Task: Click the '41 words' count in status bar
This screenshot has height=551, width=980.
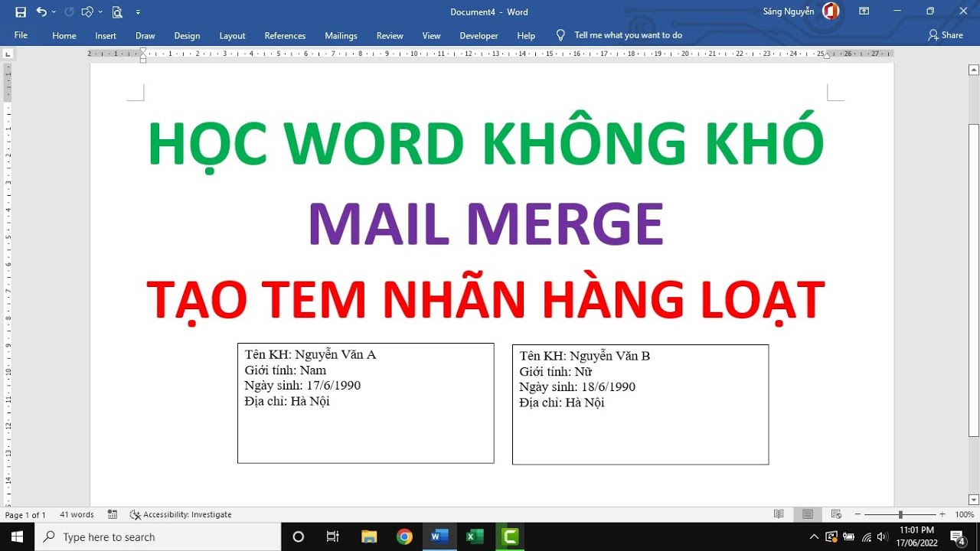Action: click(77, 514)
